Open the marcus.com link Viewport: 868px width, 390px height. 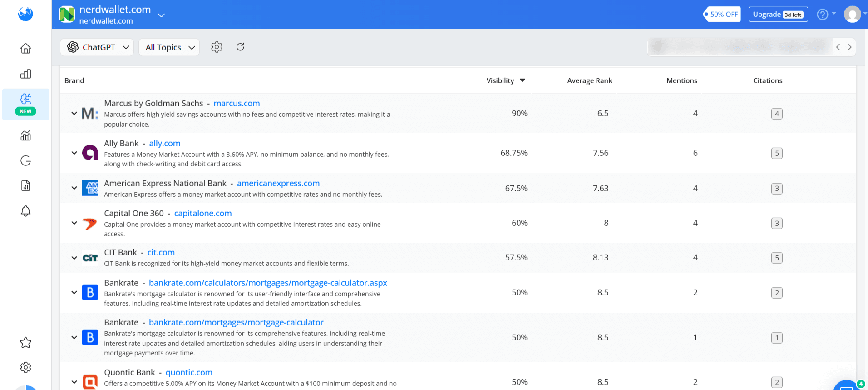tap(237, 103)
